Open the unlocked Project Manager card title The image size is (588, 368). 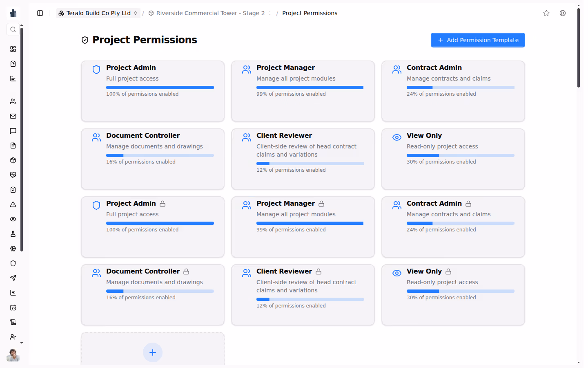point(285,67)
